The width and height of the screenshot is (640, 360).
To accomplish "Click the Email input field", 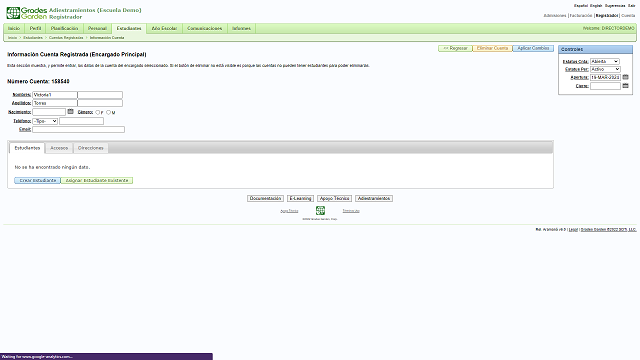I will pyautogui.click(x=78, y=129).
